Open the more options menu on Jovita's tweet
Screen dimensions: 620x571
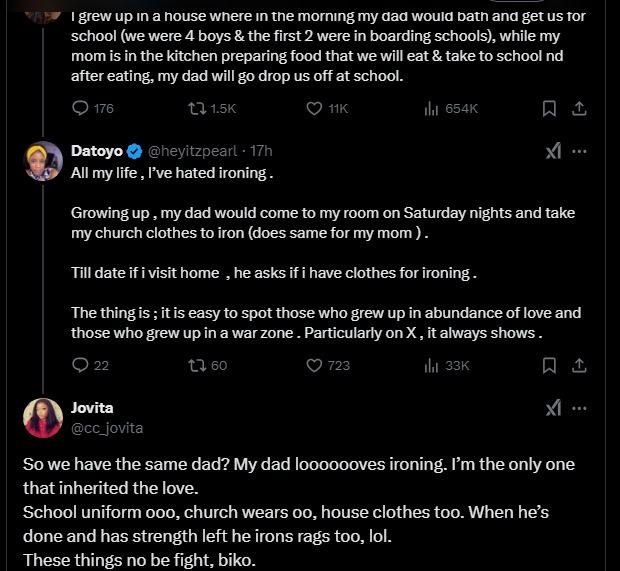(x=579, y=408)
